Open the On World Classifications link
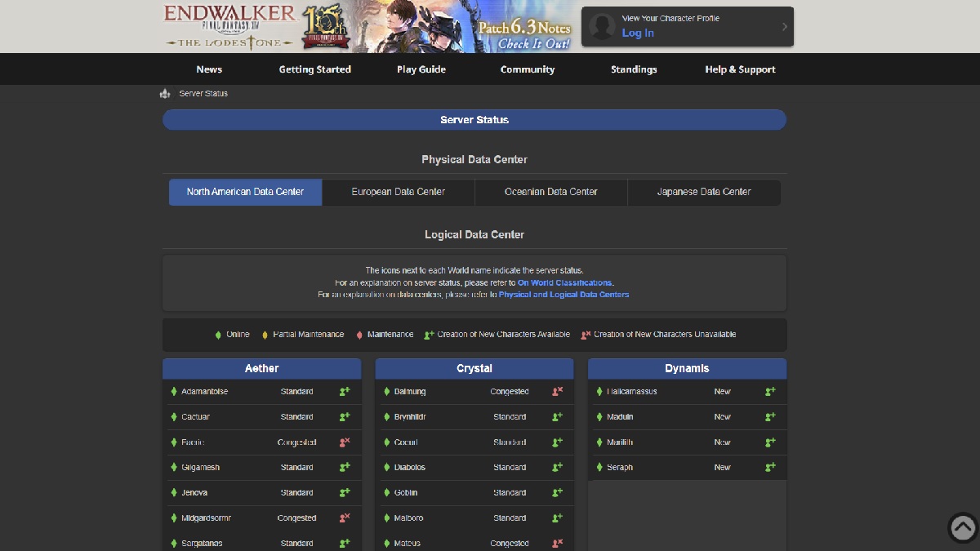Image resolution: width=980 pixels, height=551 pixels. (x=564, y=282)
